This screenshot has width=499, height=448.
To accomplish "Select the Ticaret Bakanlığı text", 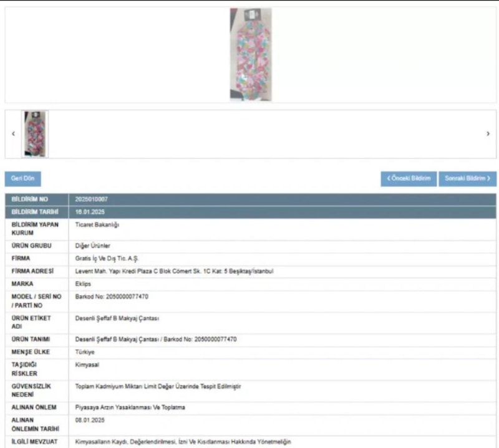I will click(97, 224).
